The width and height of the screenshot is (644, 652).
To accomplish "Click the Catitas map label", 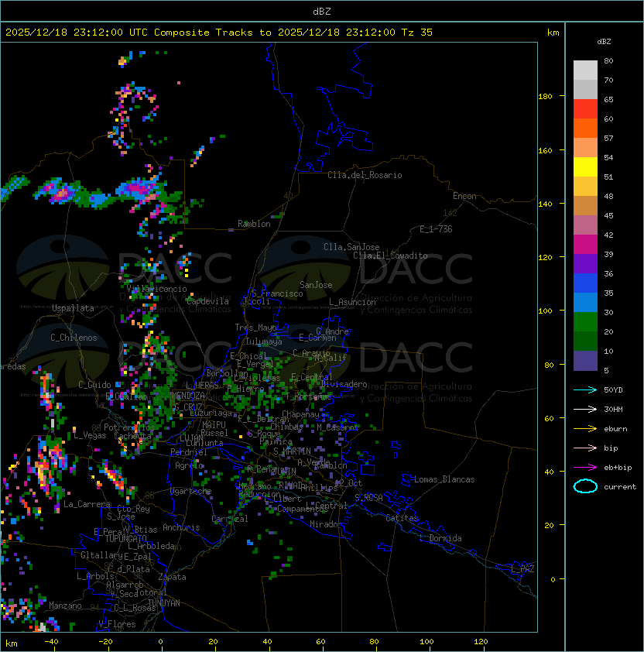I will (402, 518).
